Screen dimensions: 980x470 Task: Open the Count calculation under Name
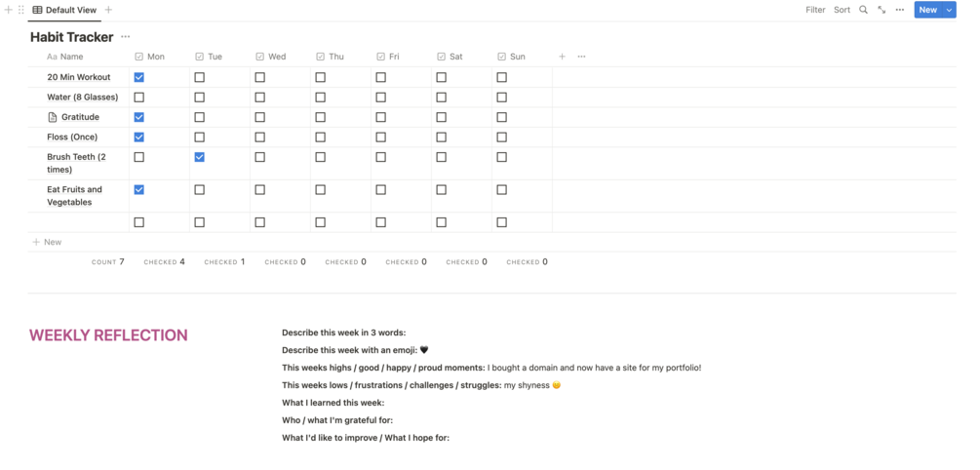pos(107,261)
